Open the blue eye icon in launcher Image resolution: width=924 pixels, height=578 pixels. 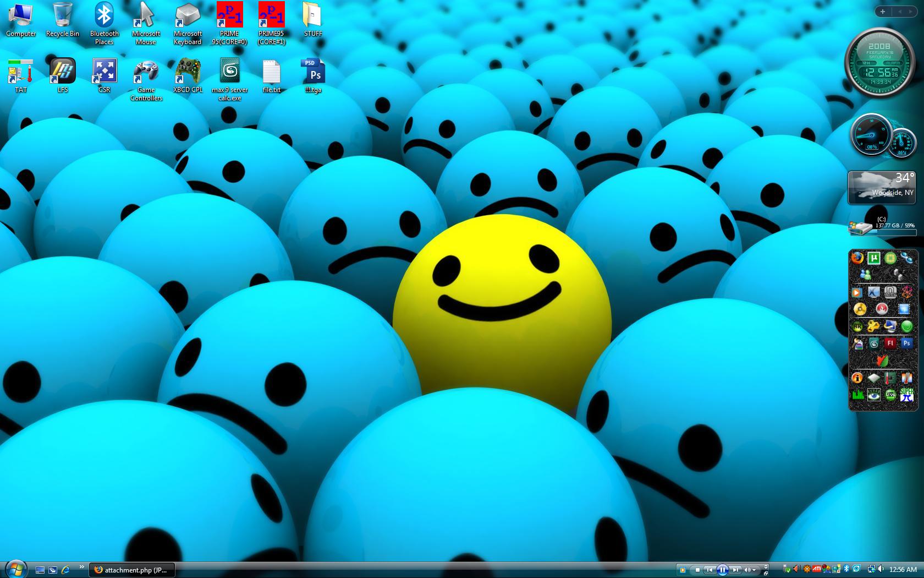click(x=873, y=395)
